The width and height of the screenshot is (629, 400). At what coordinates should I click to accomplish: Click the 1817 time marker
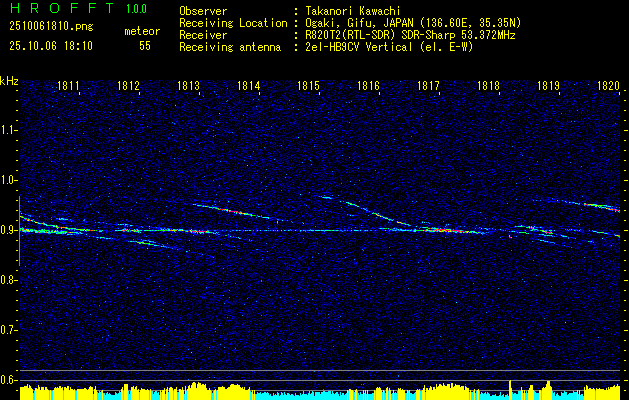[428, 86]
